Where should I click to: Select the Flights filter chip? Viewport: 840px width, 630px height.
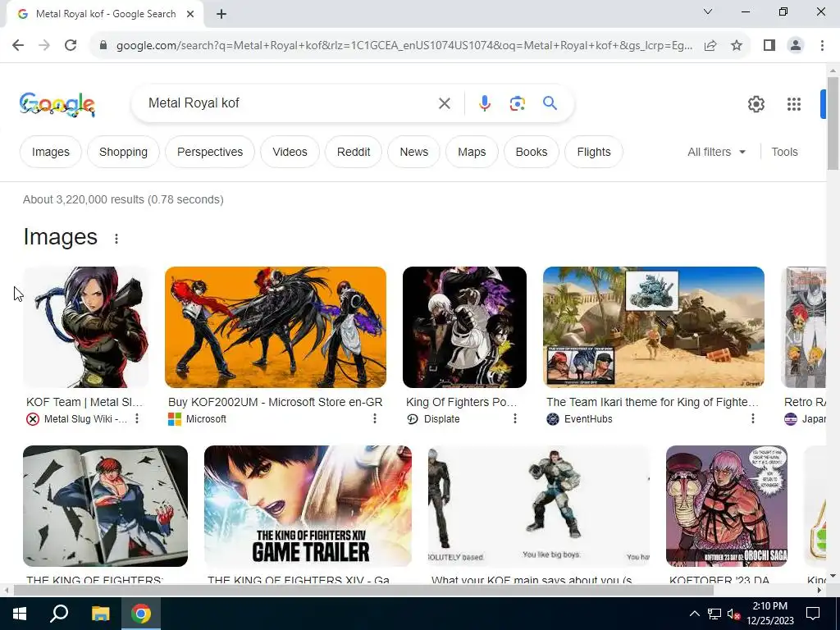(x=594, y=152)
